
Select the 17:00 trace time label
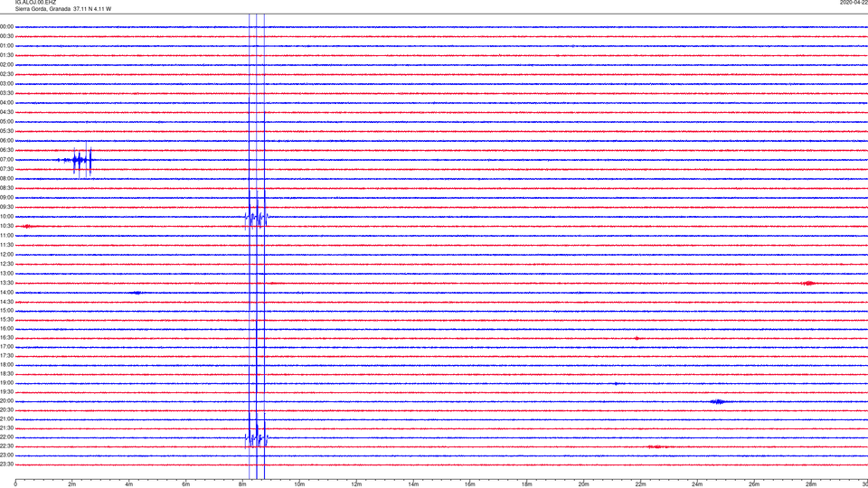[x=6, y=347]
